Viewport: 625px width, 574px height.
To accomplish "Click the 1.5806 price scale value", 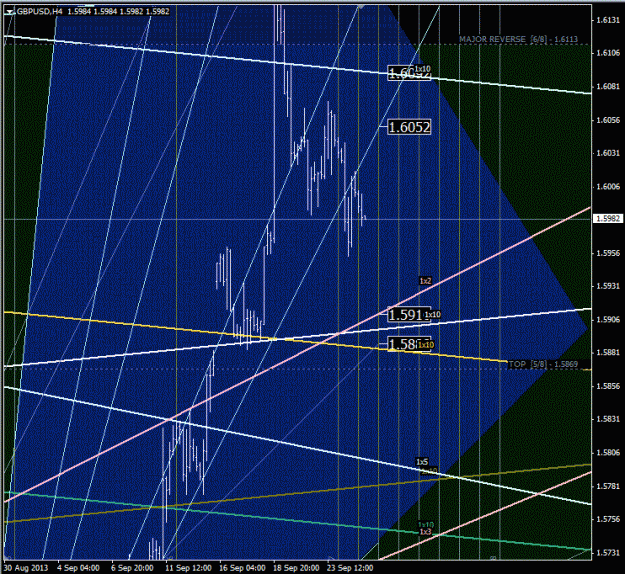I will coord(608,453).
